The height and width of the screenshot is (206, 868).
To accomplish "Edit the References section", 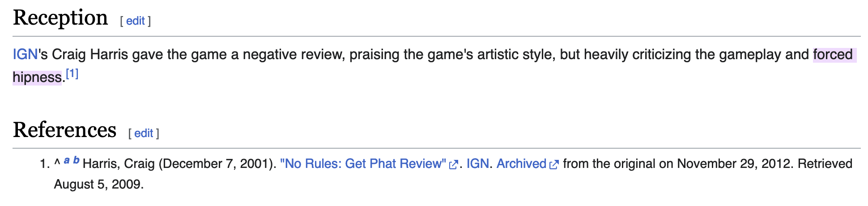I will 144,133.
